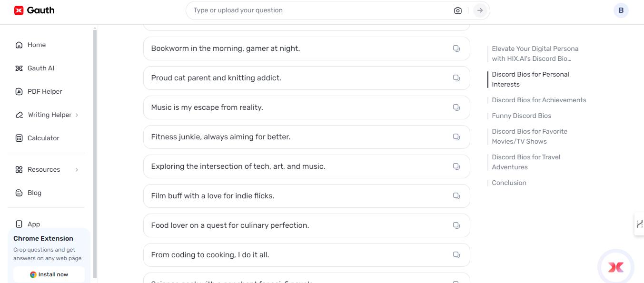
Task: Open the 'Conclusion' section from the table of contents
Action: (509, 183)
